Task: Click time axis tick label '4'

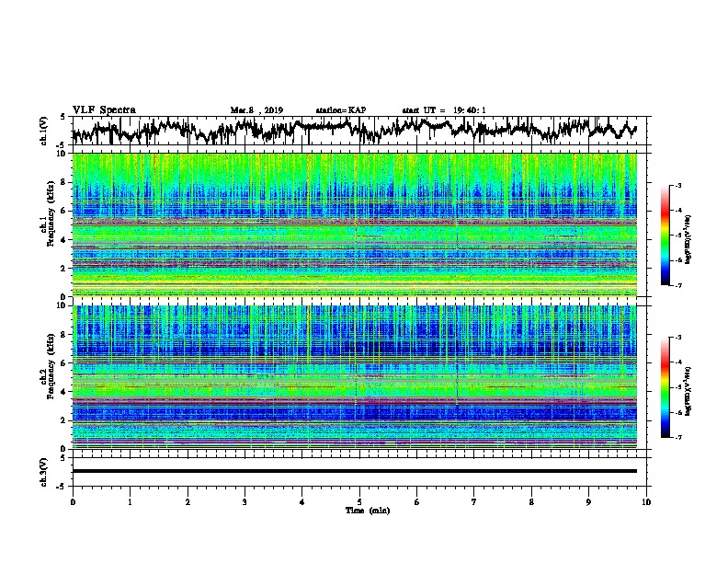Action: 301,502
